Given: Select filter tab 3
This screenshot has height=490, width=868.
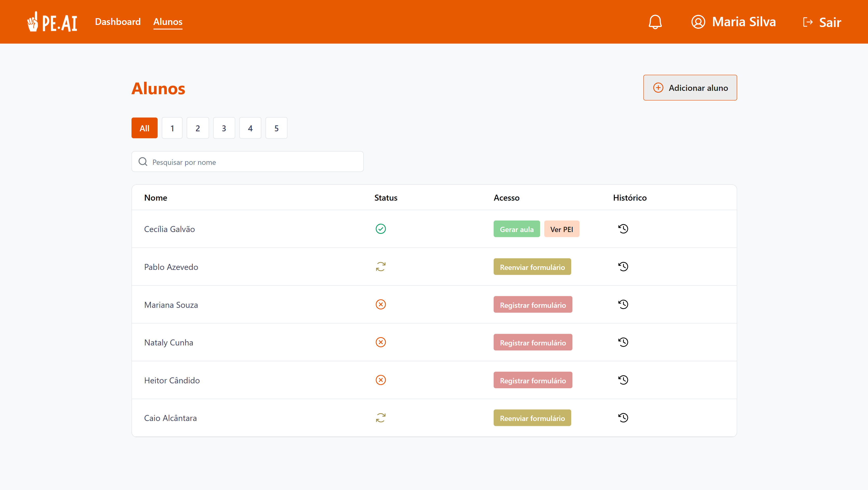Looking at the screenshot, I should [224, 128].
